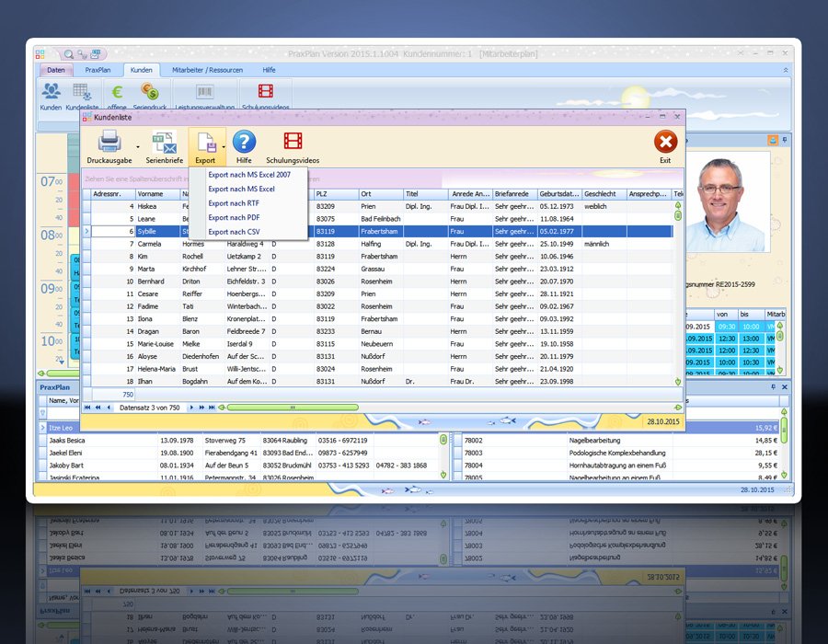Click the Seriendruck coins icon
Viewport: 828px width, 644px height.
(150, 91)
